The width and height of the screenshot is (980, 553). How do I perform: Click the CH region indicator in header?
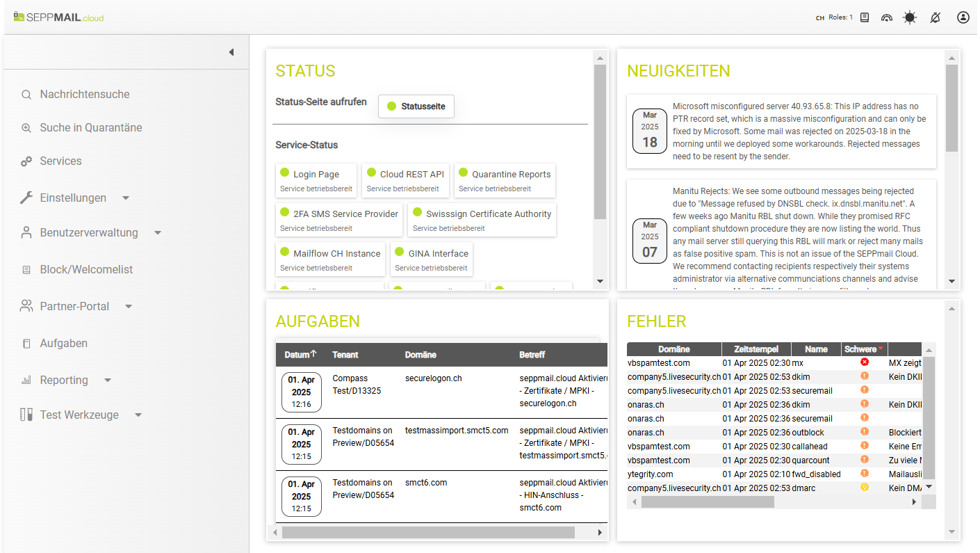coord(820,18)
